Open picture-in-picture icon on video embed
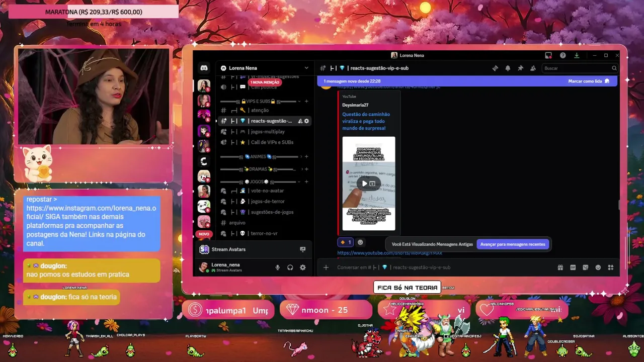644x362 pixels. click(x=372, y=184)
